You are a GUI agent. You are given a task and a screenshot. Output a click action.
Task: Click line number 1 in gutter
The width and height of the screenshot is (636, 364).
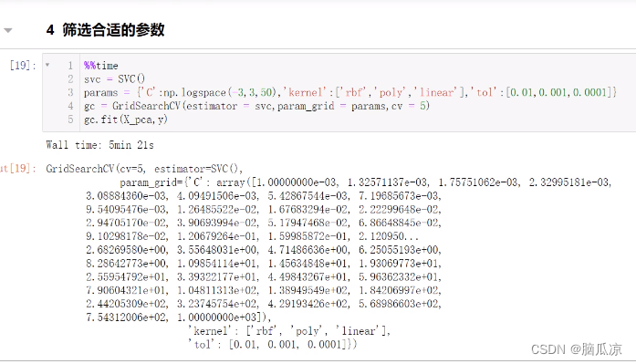coord(70,66)
